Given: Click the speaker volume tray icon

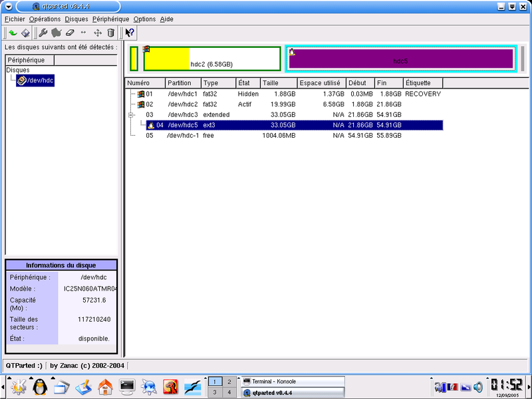Looking at the screenshot, I should click(x=478, y=387).
